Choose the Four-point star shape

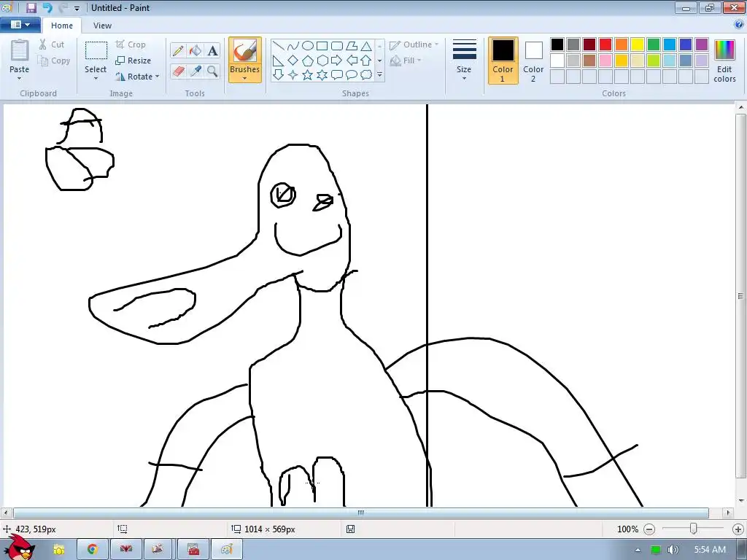pos(293,75)
